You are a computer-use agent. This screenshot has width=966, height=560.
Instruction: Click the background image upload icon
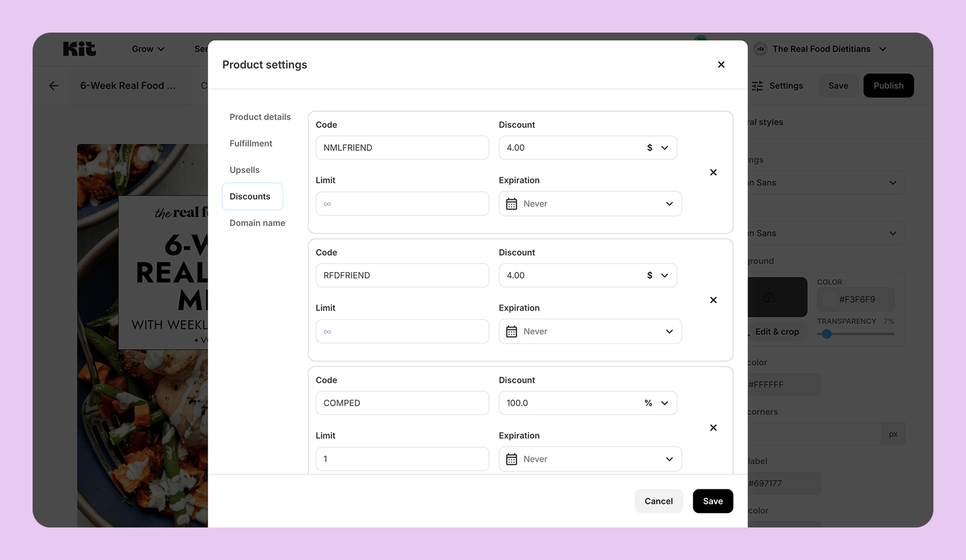pyautogui.click(x=769, y=297)
